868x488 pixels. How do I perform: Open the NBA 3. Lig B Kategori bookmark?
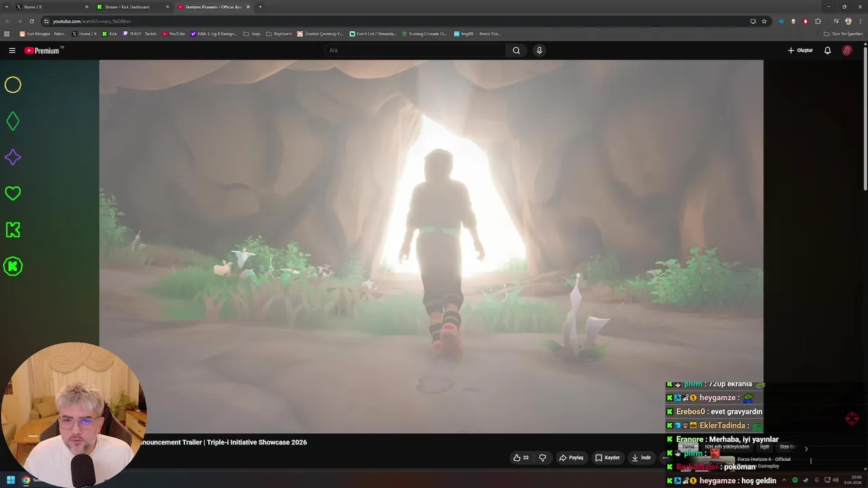point(214,33)
